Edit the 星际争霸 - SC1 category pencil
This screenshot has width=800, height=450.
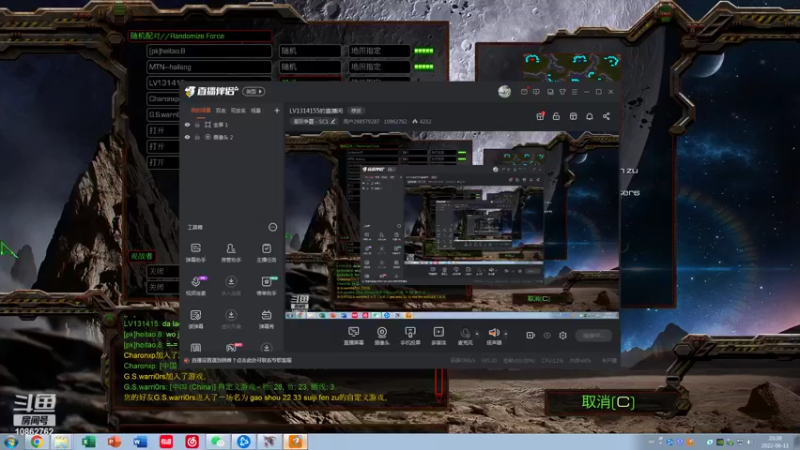click(333, 121)
